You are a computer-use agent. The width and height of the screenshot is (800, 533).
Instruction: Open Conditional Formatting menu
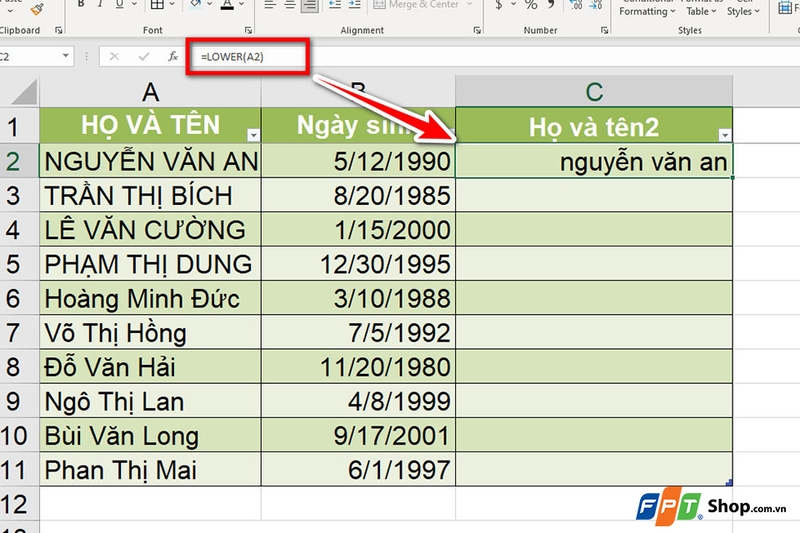(x=647, y=9)
